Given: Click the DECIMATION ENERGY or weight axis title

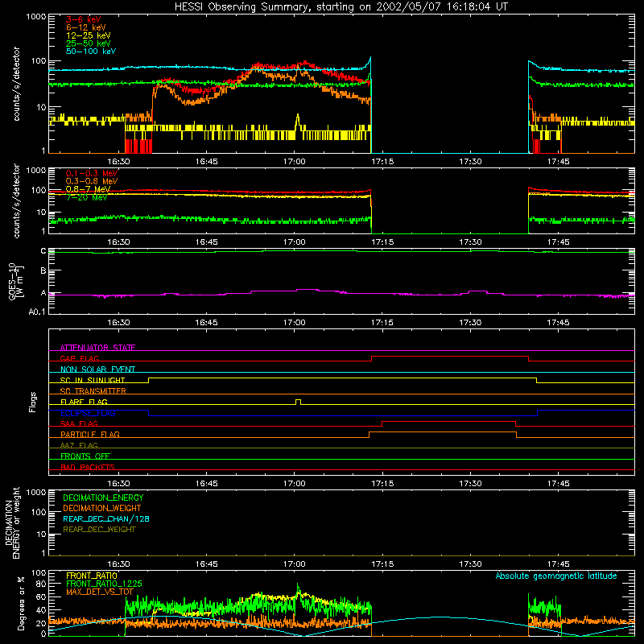Looking at the screenshot, I should tap(12, 522).
